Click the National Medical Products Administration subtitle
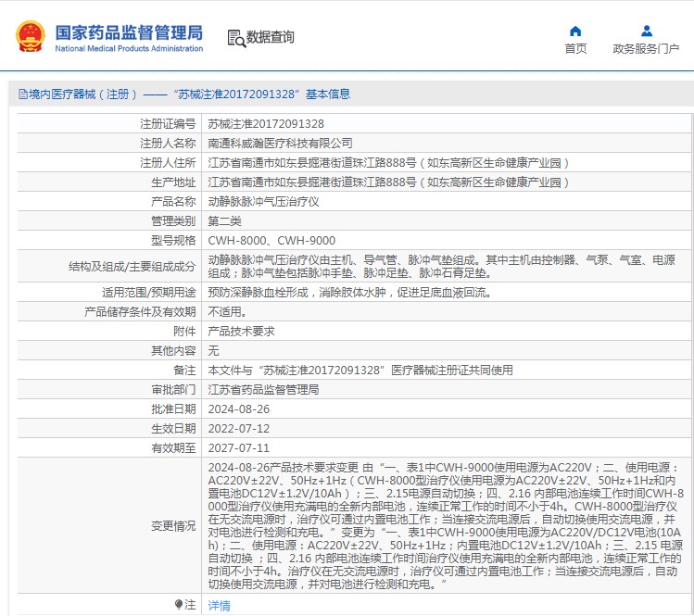 (x=128, y=48)
